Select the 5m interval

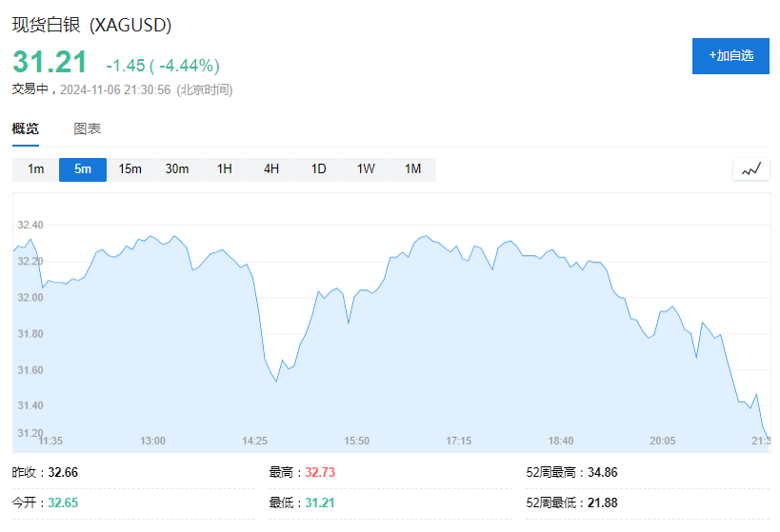(83, 169)
